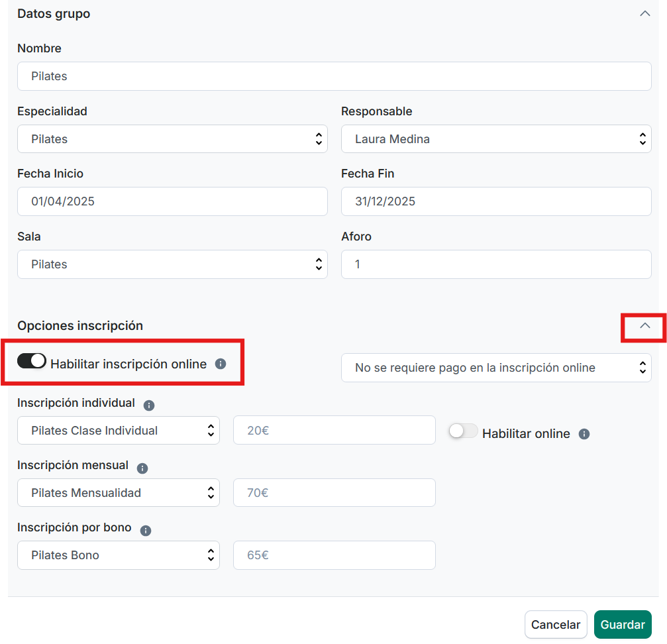The image size is (667, 644).
Task: Open the Responsable dropdown showing Laura Medina
Action: [x=495, y=139]
